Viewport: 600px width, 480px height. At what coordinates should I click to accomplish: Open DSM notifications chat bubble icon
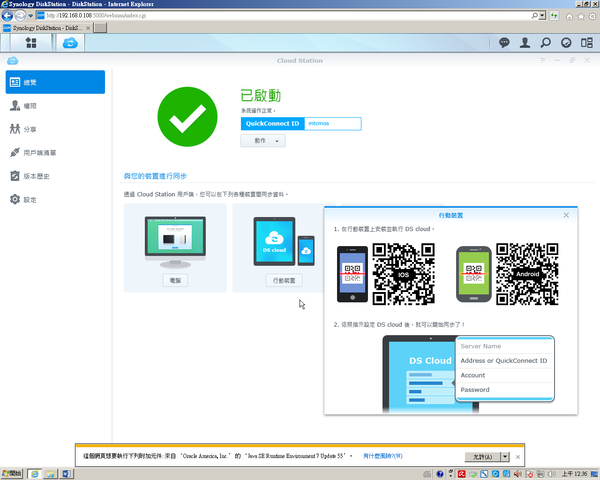503,44
